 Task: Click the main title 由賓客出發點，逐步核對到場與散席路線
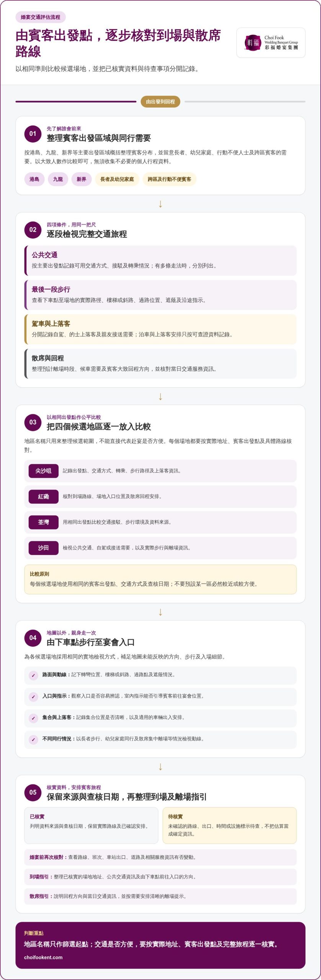(118, 43)
